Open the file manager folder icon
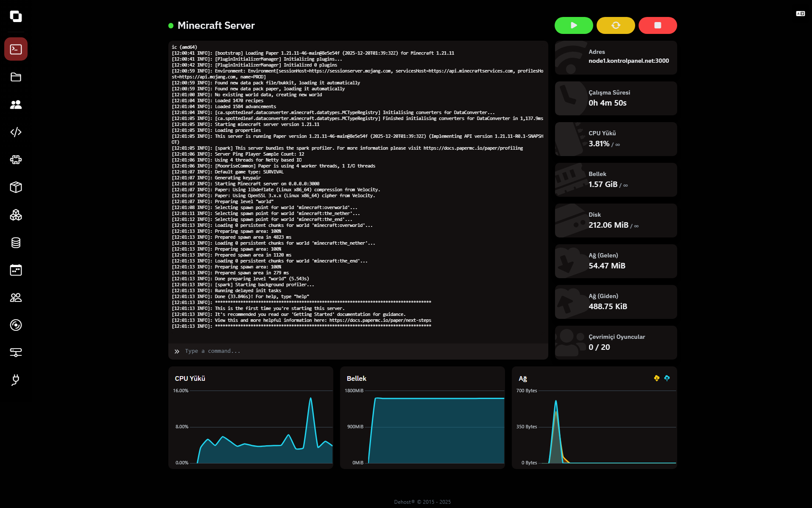Image resolution: width=812 pixels, height=508 pixels. 16,77
